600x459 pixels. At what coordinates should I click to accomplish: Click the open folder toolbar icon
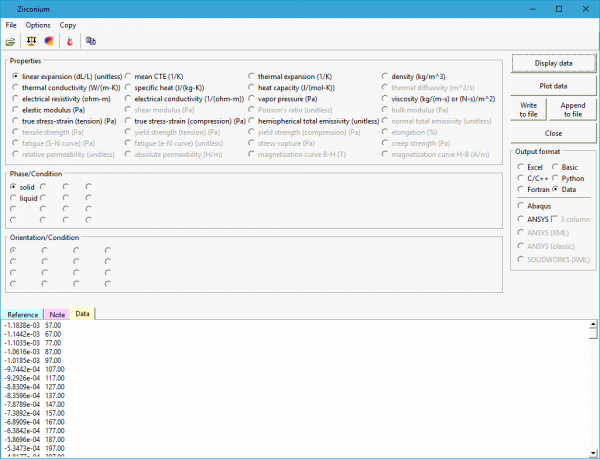pyautogui.click(x=10, y=41)
